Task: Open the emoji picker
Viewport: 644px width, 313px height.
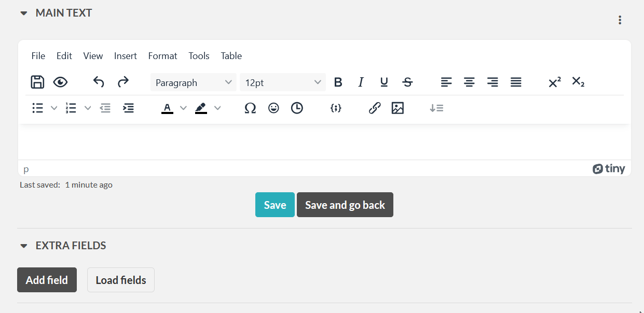Action: [x=273, y=108]
